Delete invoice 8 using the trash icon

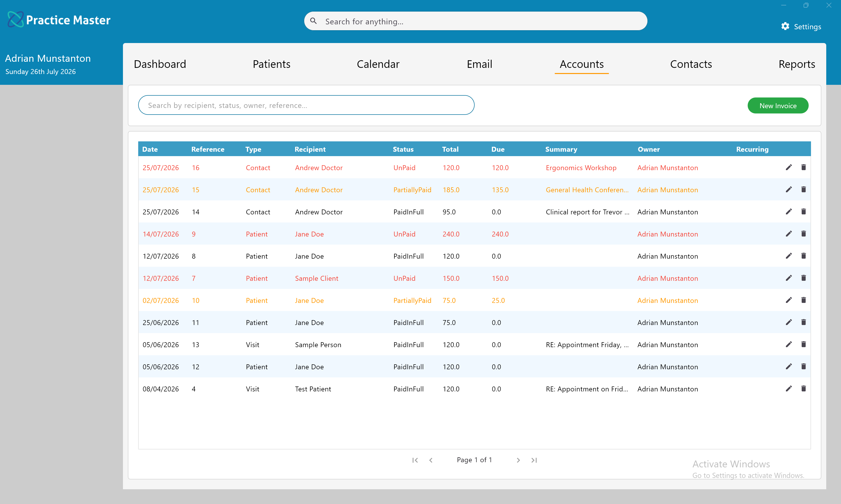[803, 256]
